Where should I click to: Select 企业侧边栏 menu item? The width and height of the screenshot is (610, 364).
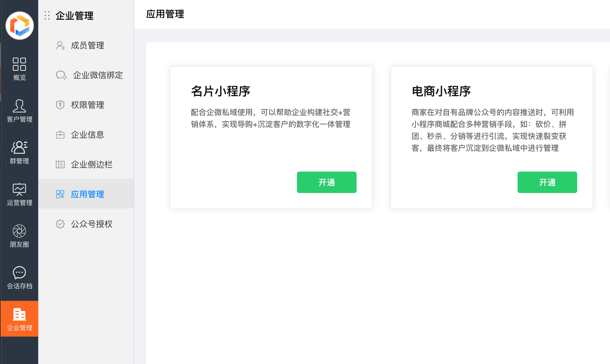(92, 164)
